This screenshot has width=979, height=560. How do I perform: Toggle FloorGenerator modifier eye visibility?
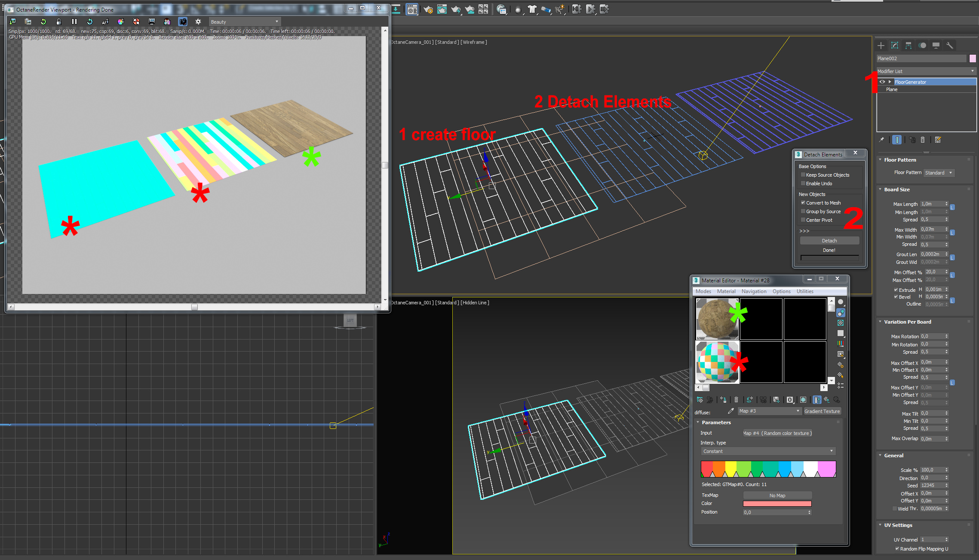point(882,82)
